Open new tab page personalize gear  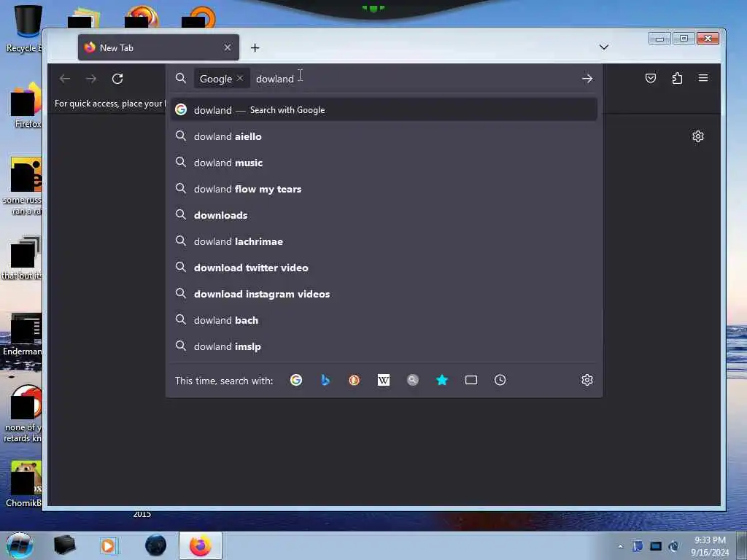tap(698, 136)
